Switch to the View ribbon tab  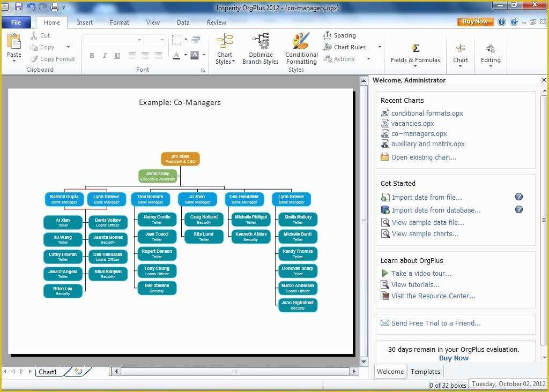pyautogui.click(x=153, y=22)
